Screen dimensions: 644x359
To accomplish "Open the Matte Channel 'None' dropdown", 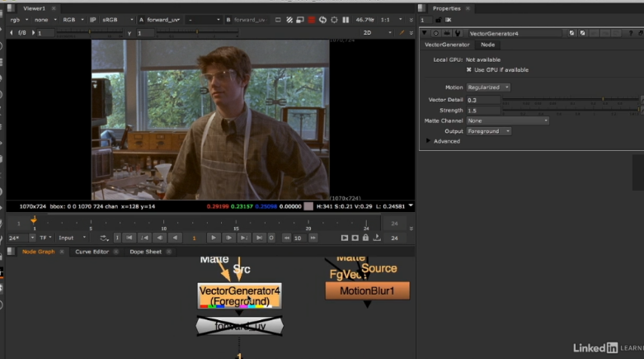I will [x=508, y=120].
